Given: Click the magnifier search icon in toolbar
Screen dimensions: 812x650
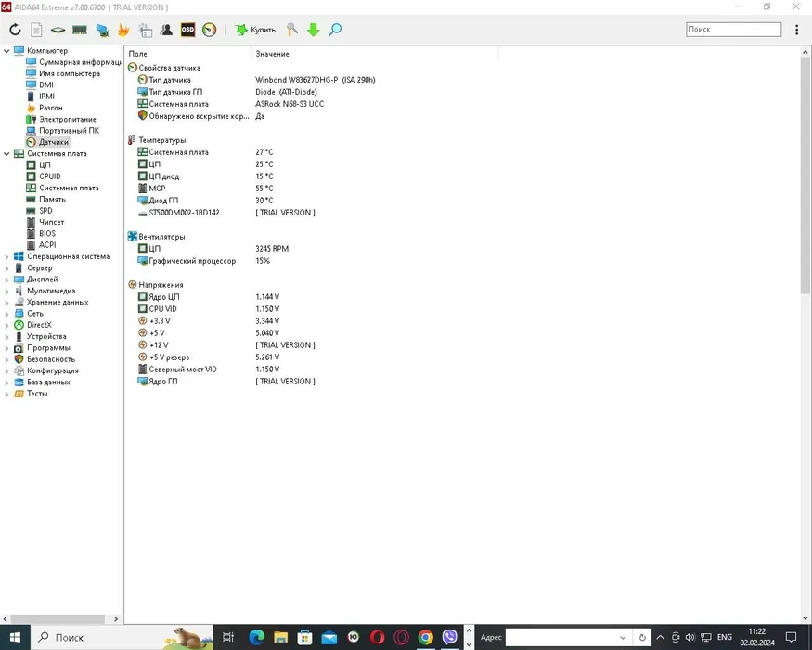Looking at the screenshot, I should [x=335, y=30].
